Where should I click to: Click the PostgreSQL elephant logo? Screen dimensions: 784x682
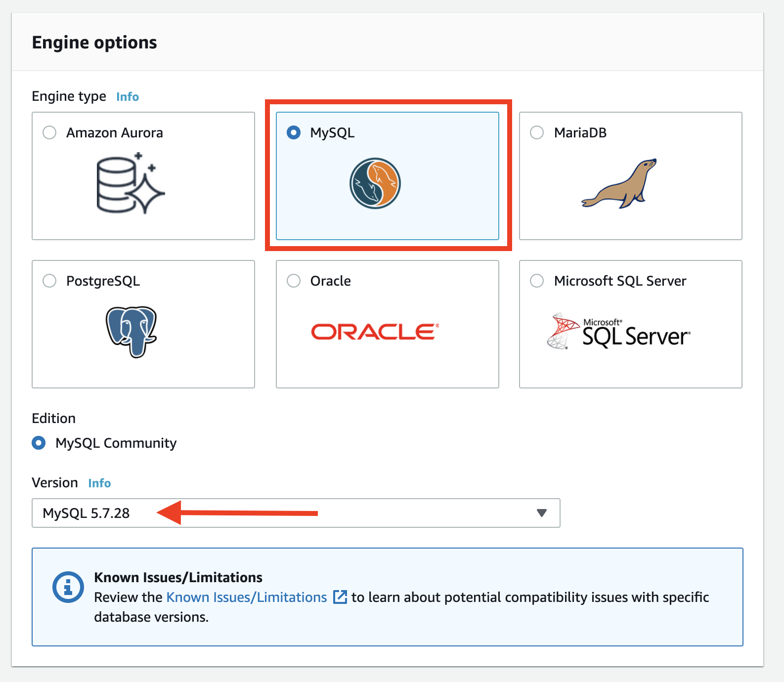click(131, 332)
